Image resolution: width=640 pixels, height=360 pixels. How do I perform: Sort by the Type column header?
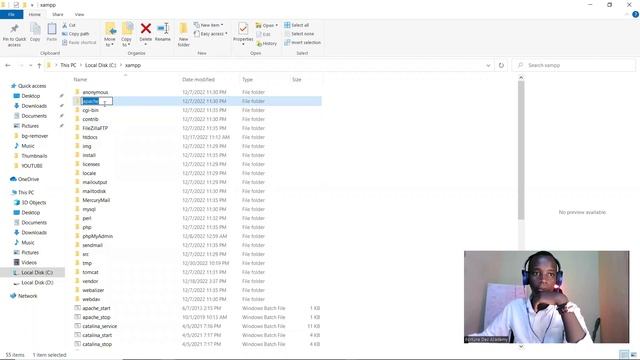(x=247, y=80)
